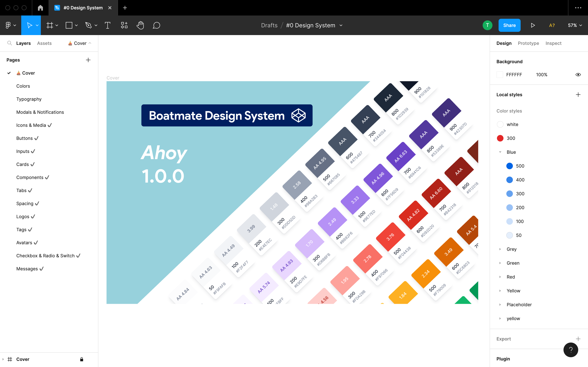Click the home icon tab
Image resolution: width=588 pixels, height=367 pixels.
click(x=40, y=8)
